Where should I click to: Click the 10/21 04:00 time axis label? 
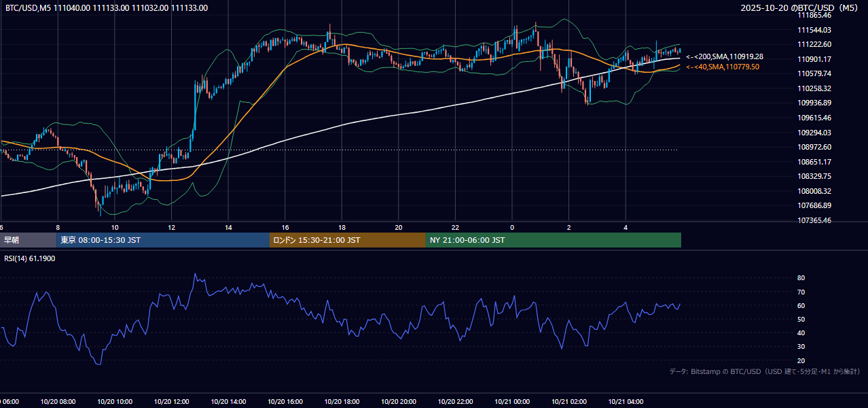(x=626, y=402)
